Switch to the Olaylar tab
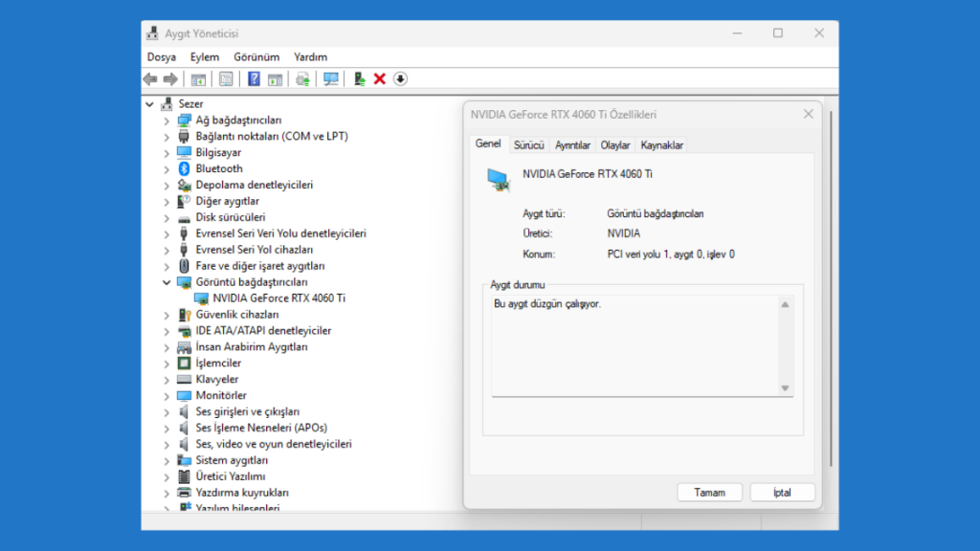The image size is (980, 551). tap(615, 145)
